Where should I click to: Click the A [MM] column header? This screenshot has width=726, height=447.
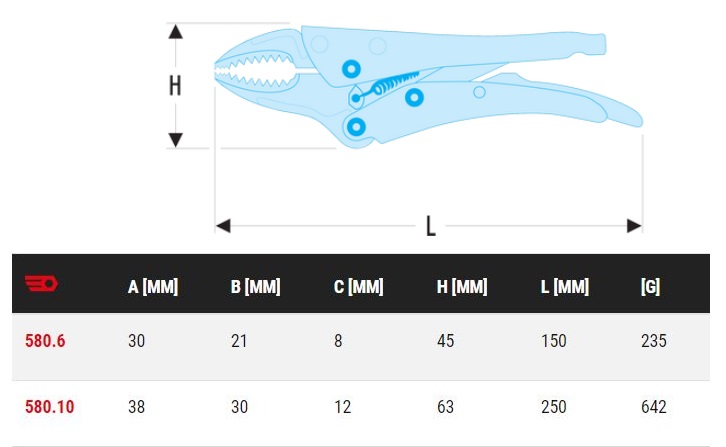[153, 287]
